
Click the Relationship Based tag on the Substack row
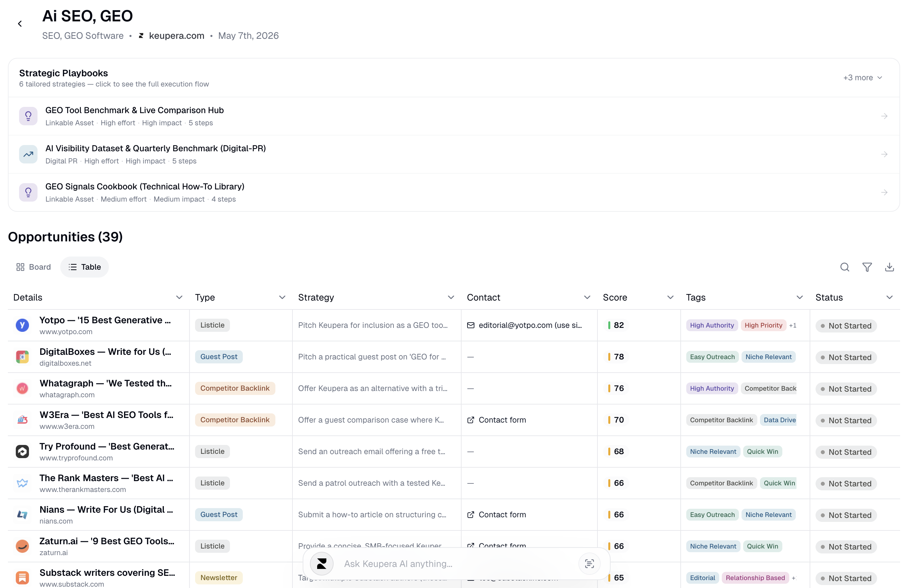(755, 578)
